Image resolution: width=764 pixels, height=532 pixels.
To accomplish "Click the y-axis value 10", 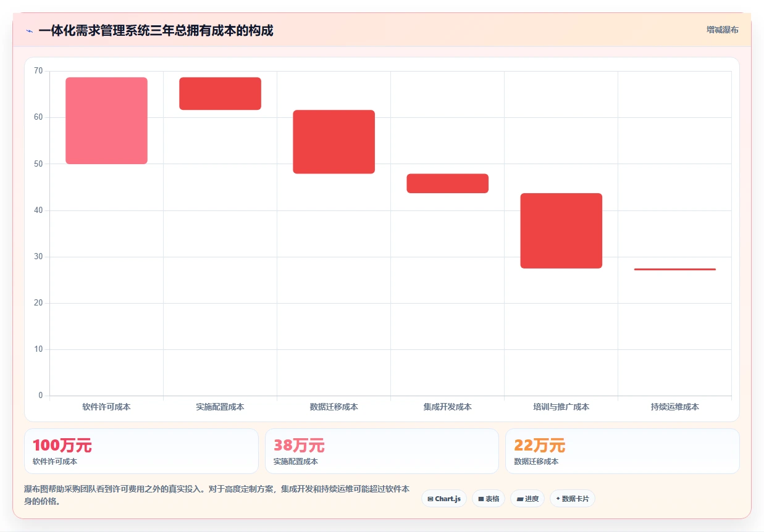I will [38, 349].
